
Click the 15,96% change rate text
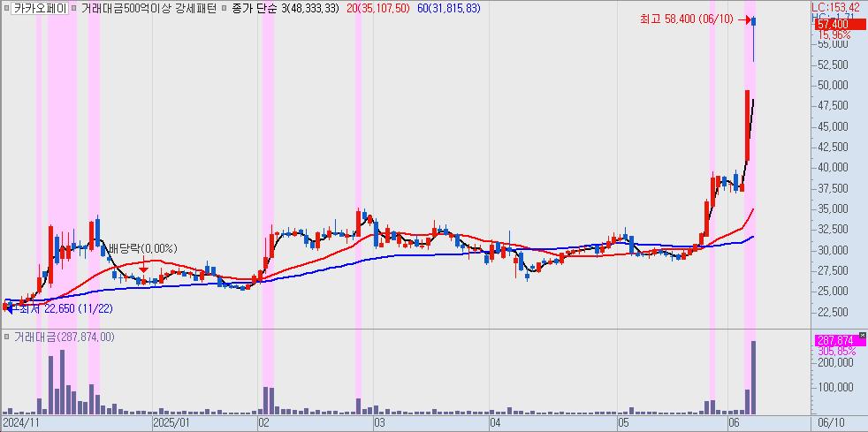(834, 34)
